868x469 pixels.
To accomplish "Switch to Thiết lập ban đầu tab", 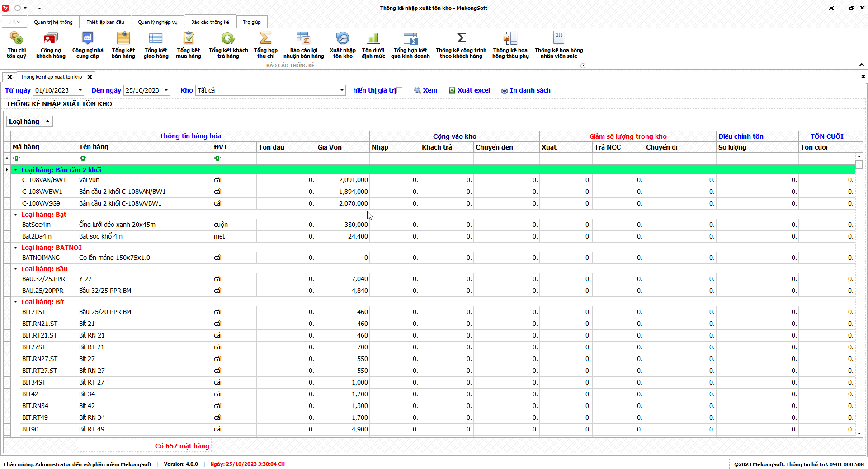I will (105, 22).
